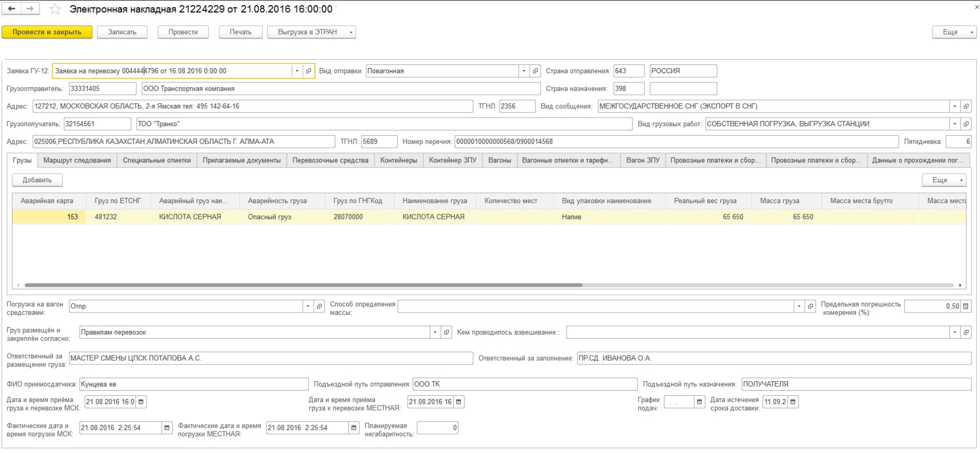Click the Масса груза column header
The image size is (980, 454).
786,201
